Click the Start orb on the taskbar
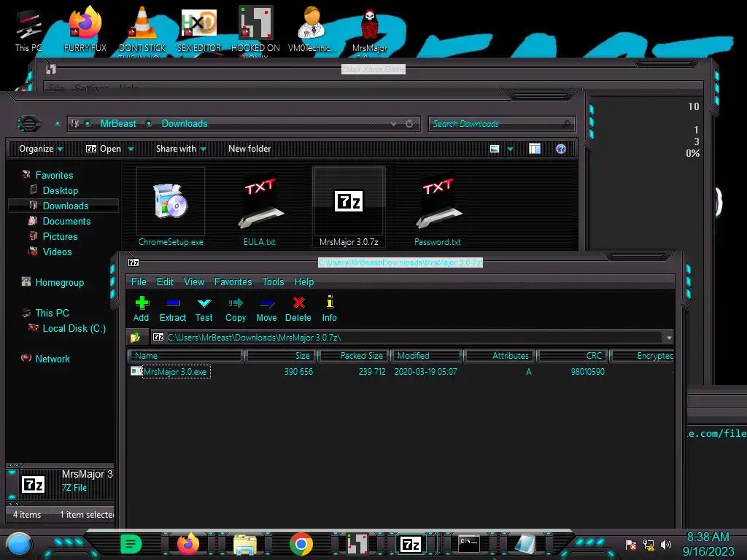The image size is (747, 560). pos(19,544)
